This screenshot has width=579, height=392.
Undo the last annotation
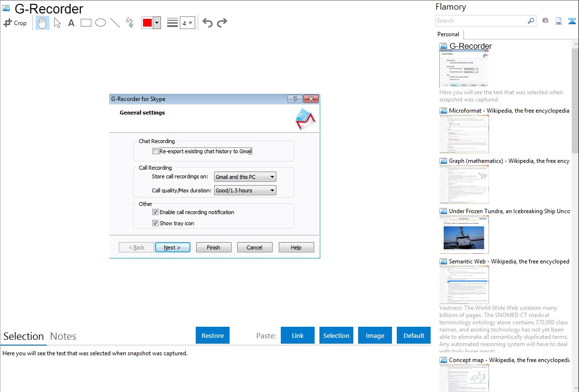[x=207, y=23]
